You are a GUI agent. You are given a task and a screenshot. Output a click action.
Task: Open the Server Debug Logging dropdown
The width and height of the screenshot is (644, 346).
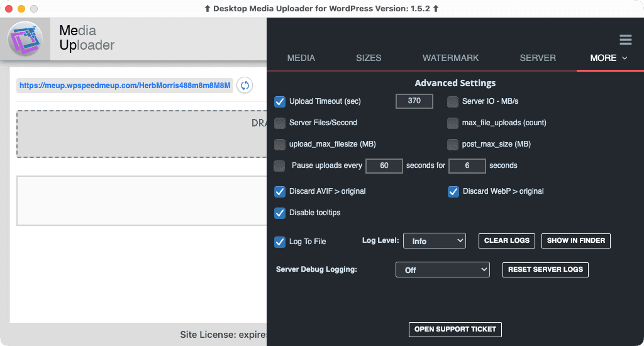[442, 270]
